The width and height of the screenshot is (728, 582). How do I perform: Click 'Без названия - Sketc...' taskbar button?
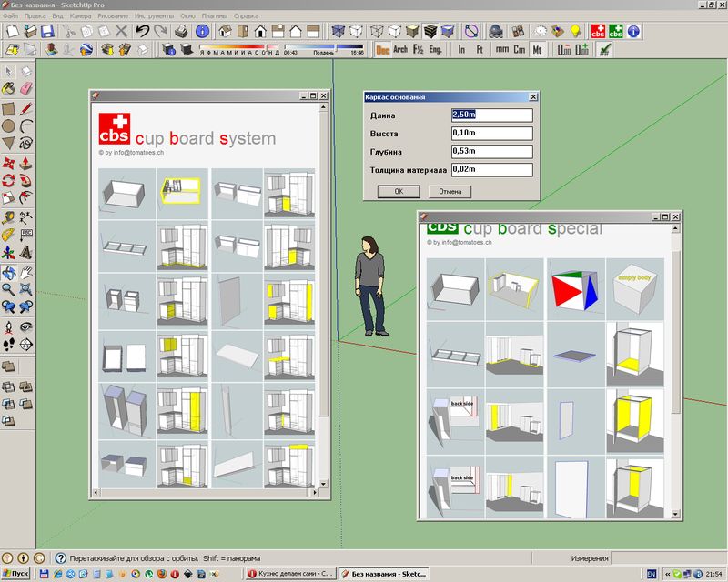click(383, 574)
